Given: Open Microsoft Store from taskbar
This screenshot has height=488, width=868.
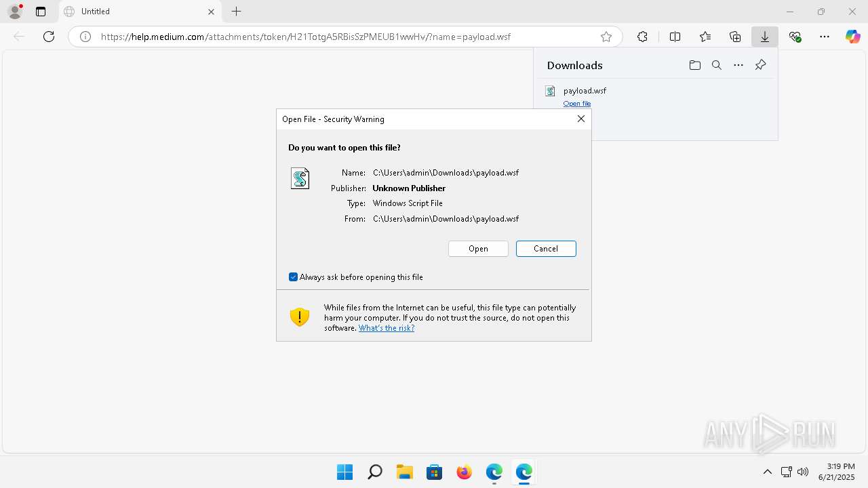Looking at the screenshot, I should point(435,472).
